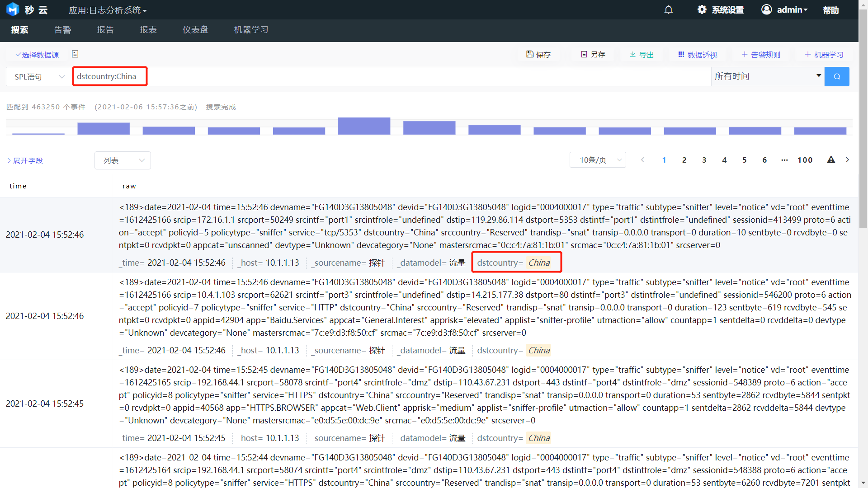The width and height of the screenshot is (868, 488).
Task: Click the data pivot grid icon
Action: [681, 54]
